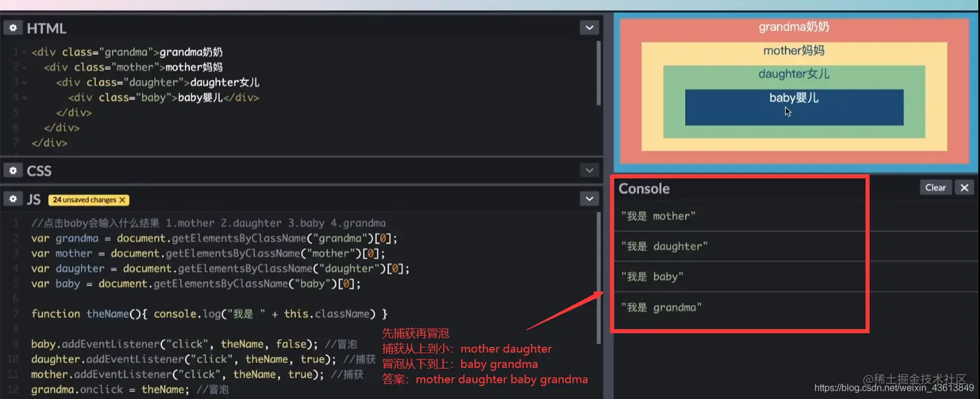Open JS editor settings gear
The width and height of the screenshot is (980, 399).
pos(13,199)
